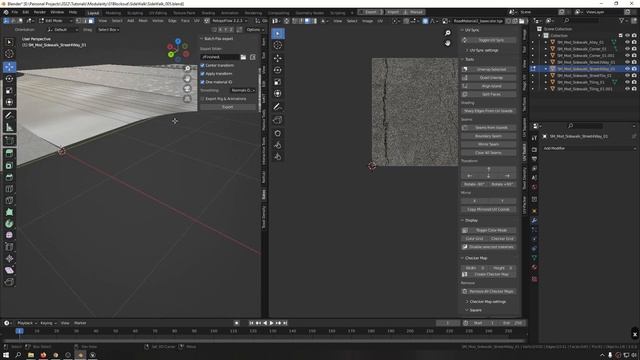The width and height of the screenshot is (640, 360).
Task: Open the Options dropdown in 3D viewport
Action: [255, 30]
